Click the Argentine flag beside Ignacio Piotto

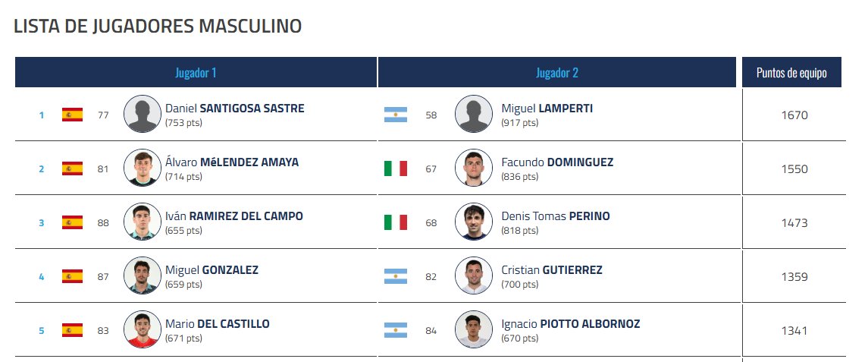pyautogui.click(x=396, y=331)
